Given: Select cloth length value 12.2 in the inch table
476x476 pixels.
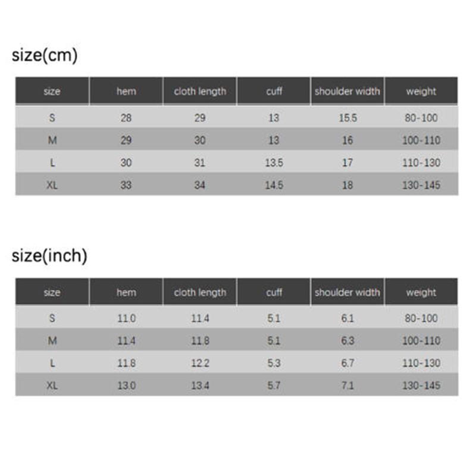Looking at the screenshot, I should click(x=200, y=364).
